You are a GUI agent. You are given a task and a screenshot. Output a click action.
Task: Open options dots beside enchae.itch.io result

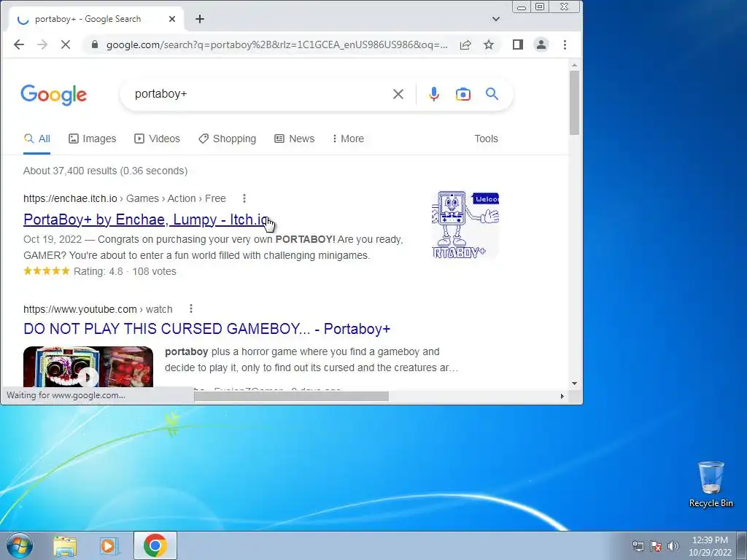click(244, 198)
